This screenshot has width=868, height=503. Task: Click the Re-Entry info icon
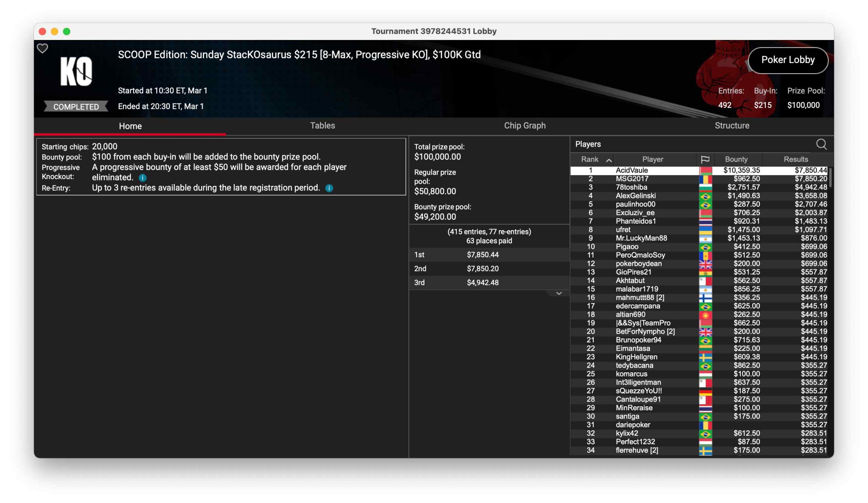tap(329, 188)
